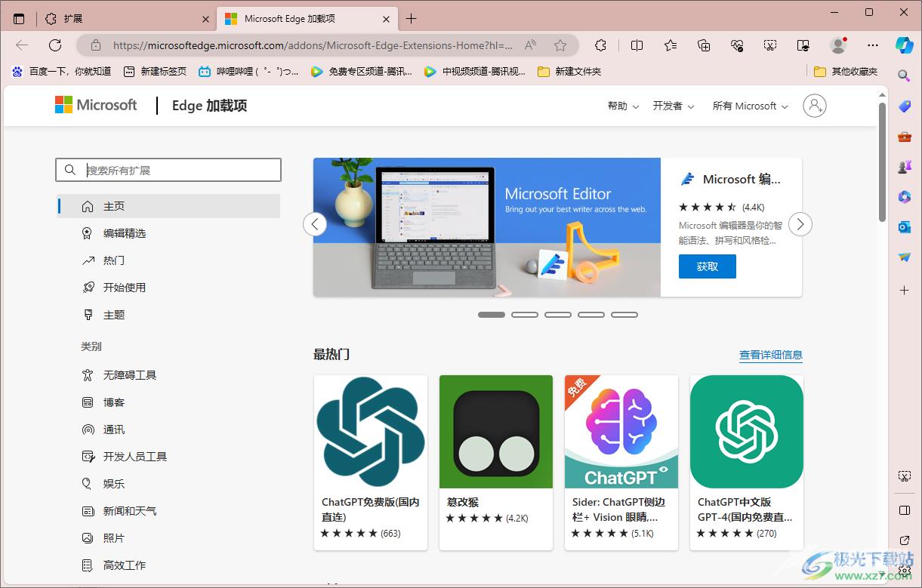Image resolution: width=922 pixels, height=588 pixels.
Task: Open 查看详细信息 link
Action: [770, 355]
